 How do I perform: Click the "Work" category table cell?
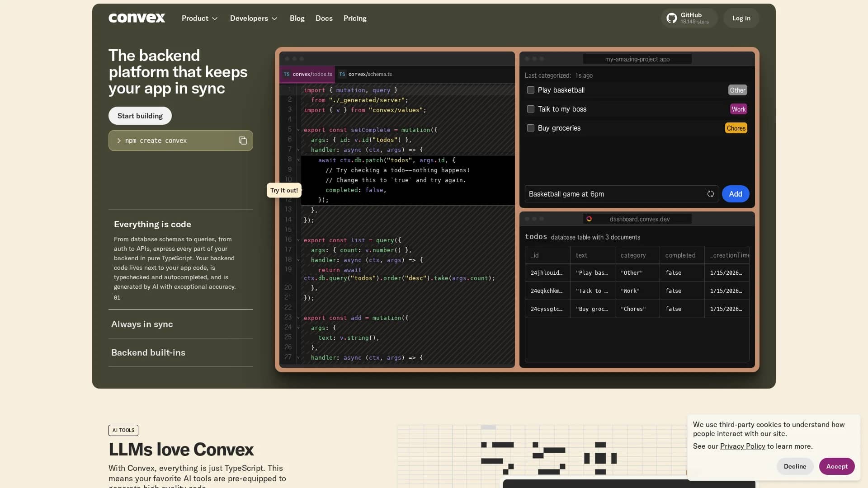click(637, 291)
